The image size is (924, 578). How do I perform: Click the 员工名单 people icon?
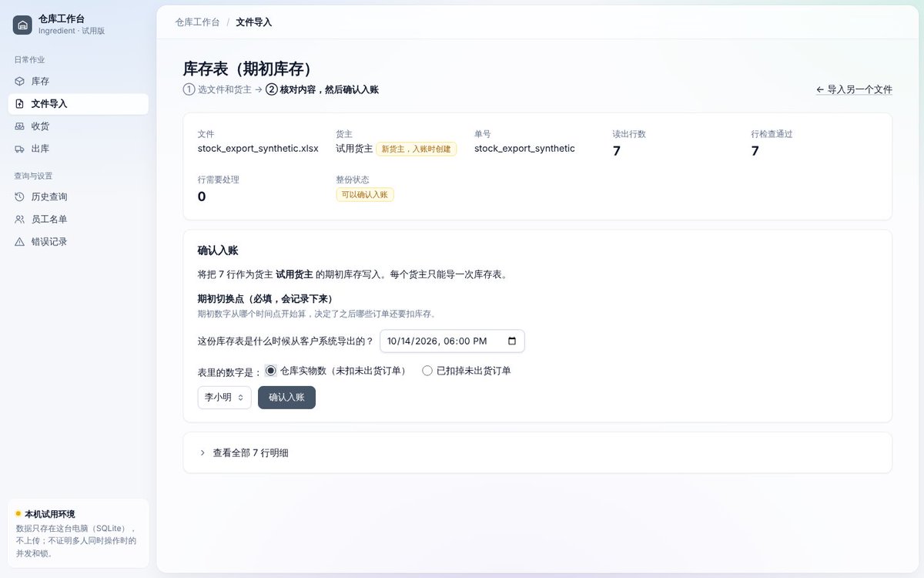20,219
